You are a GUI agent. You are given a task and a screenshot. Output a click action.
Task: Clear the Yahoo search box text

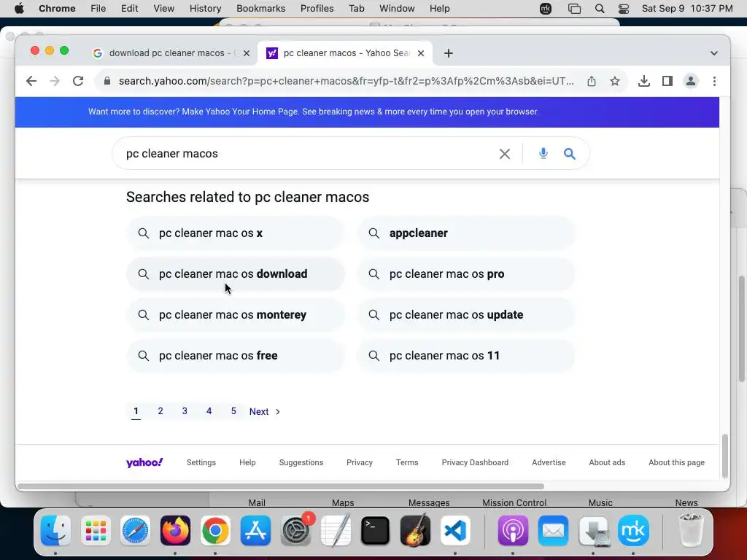click(x=505, y=154)
